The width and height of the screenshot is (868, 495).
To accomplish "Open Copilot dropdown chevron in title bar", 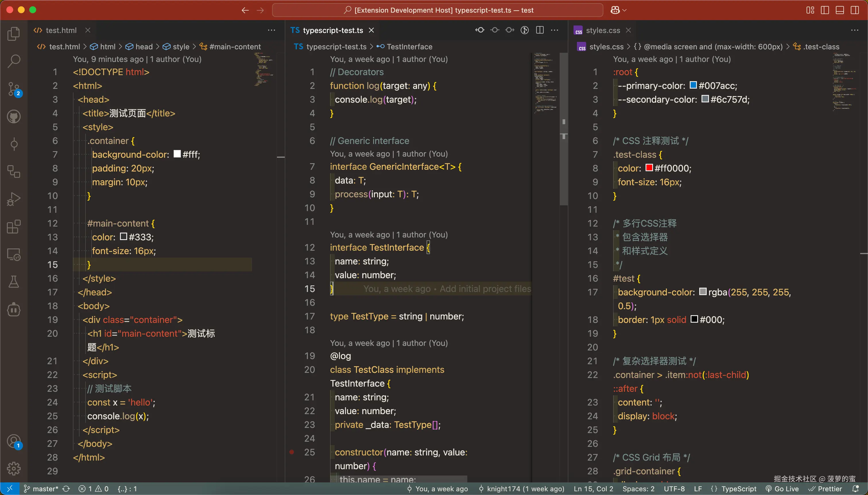I will click(624, 10).
